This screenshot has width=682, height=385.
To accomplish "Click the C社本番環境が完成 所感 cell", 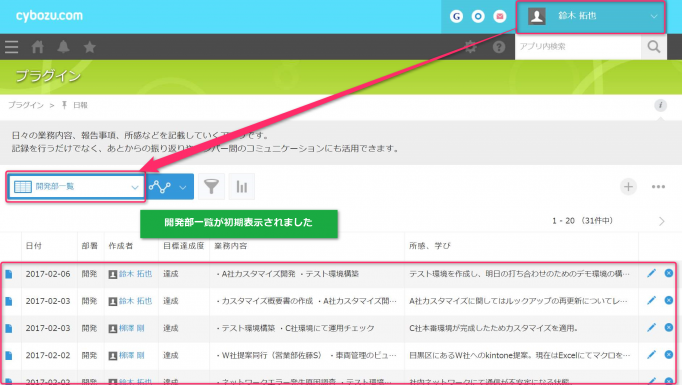I will (521, 328).
